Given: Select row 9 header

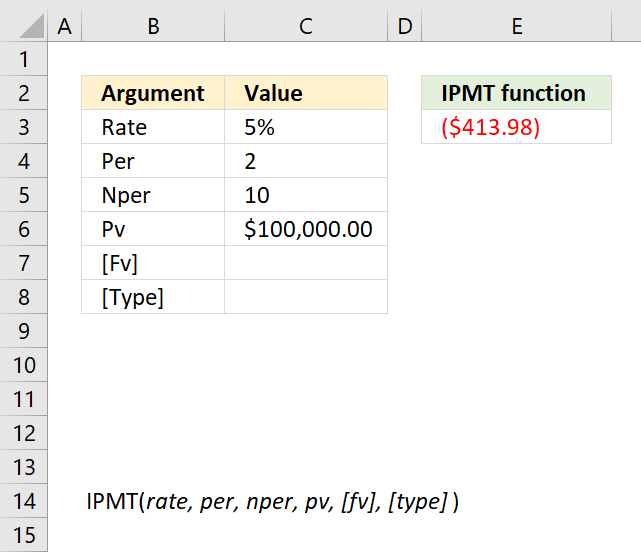Looking at the screenshot, I should tap(24, 331).
